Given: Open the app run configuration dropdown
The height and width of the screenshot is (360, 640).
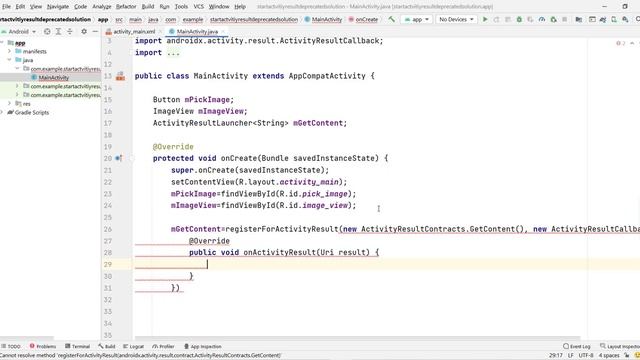Looking at the screenshot, I should coord(416,19).
